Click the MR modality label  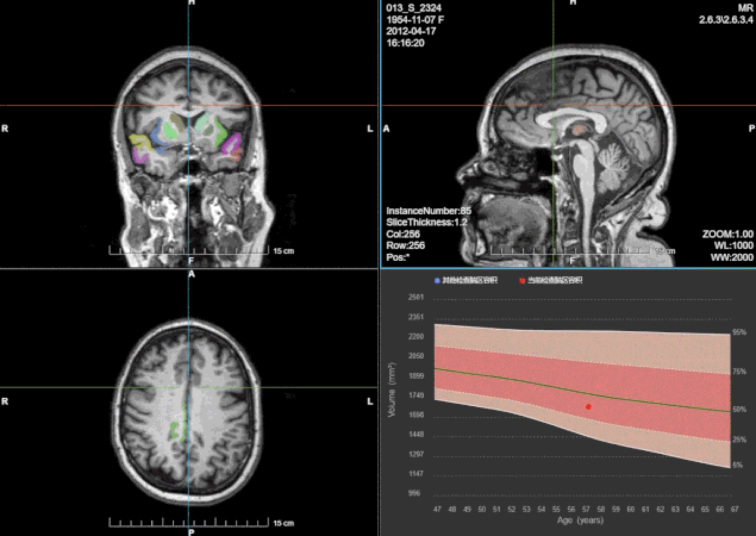(746, 8)
